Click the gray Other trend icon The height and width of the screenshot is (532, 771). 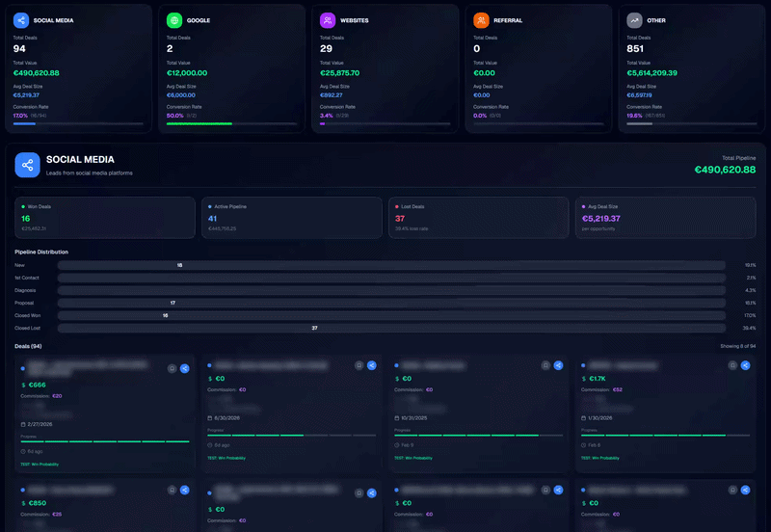tap(634, 20)
